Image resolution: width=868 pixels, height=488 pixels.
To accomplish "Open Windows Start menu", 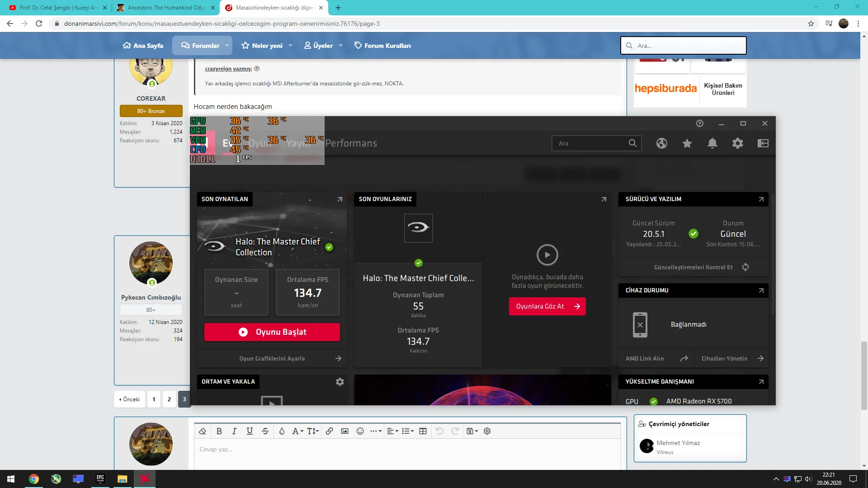I will click(x=11, y=479).
